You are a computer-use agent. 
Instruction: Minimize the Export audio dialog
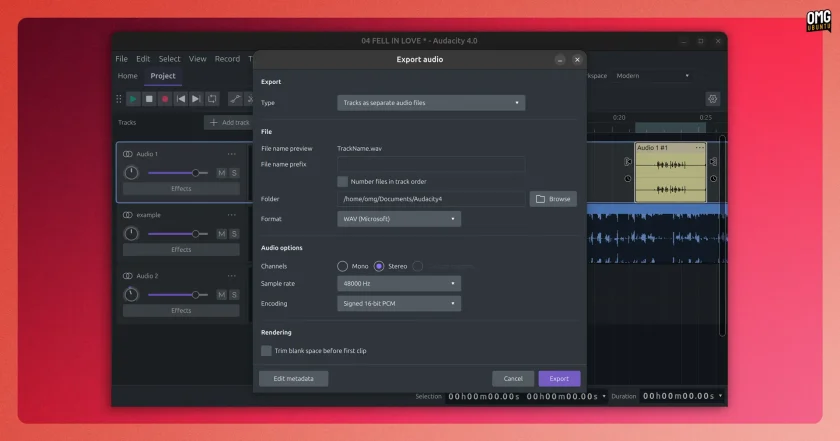560,60
